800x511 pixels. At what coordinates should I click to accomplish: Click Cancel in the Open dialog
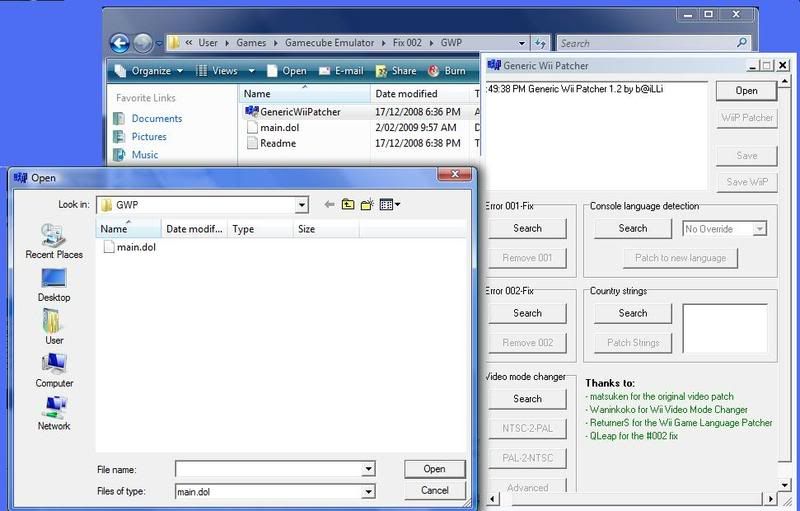coord(435,491)
